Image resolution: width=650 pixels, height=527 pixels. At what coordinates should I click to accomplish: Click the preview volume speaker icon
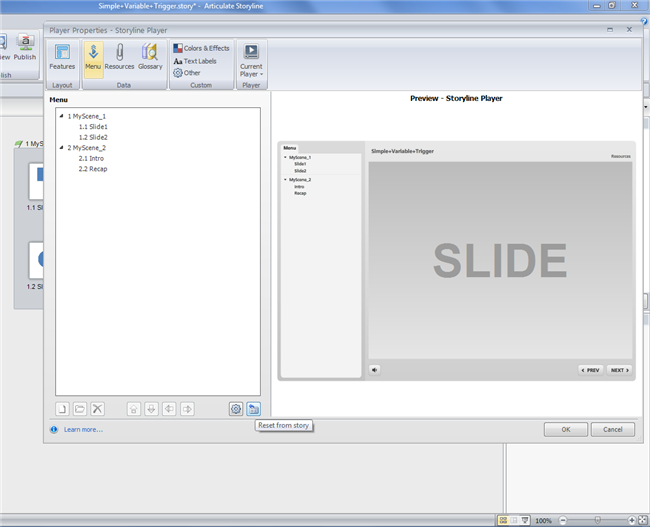(375, 370)
